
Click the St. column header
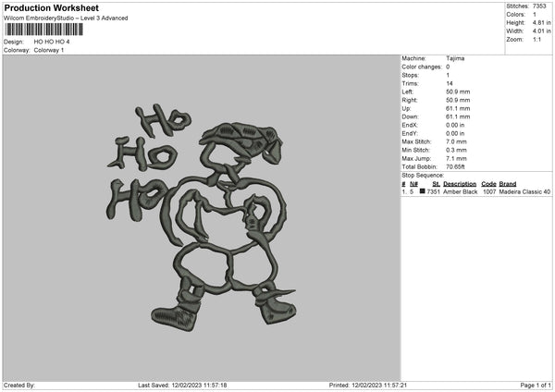pyautogui.click(x=436, y=184)
